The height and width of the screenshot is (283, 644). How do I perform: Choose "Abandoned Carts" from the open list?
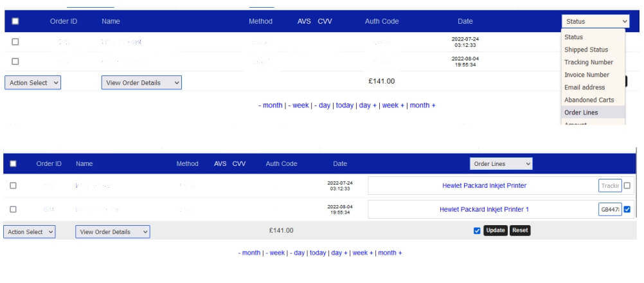tap(589, 100)
